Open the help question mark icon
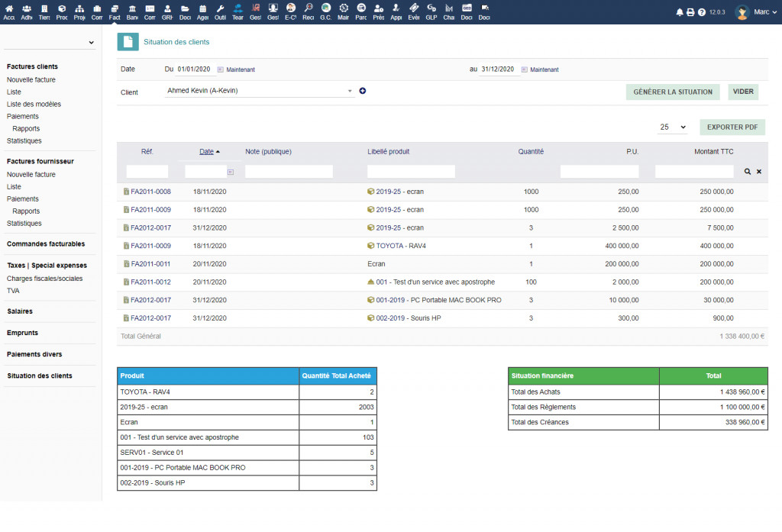 tap(701, 12)
